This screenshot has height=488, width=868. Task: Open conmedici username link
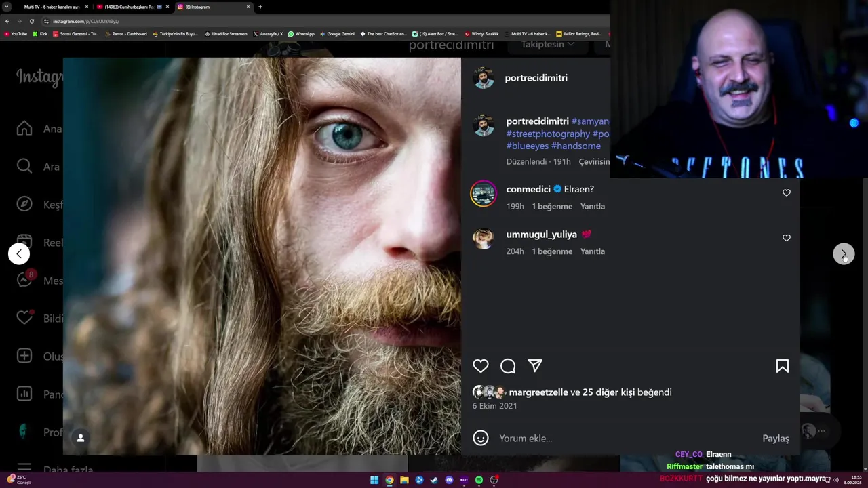[x=528, y=189]
